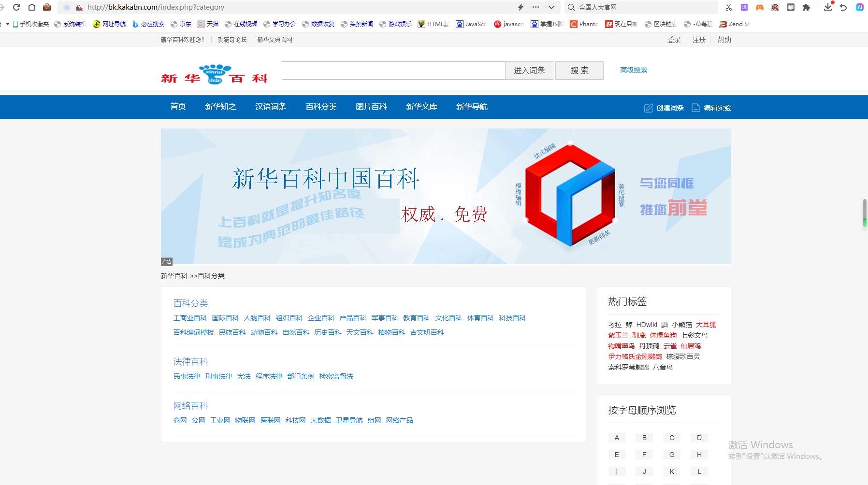Open the 工商业百科 category link
The width and height of the screenshot is (868, 485).
190,318
